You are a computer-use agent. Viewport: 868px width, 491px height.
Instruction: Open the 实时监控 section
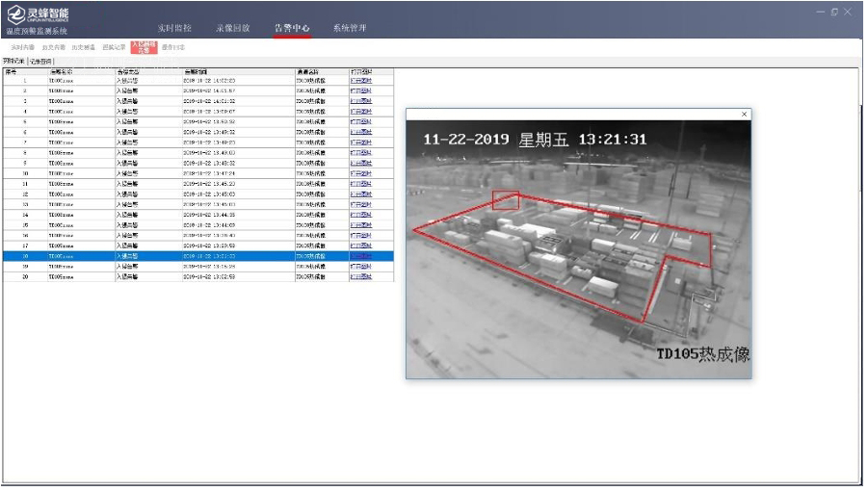(174, 29)
